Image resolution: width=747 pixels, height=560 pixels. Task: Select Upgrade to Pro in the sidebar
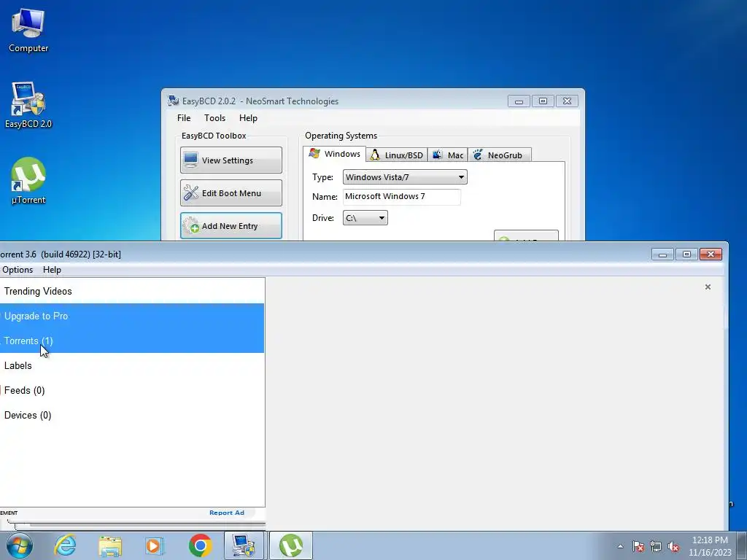tap(132, 316)
